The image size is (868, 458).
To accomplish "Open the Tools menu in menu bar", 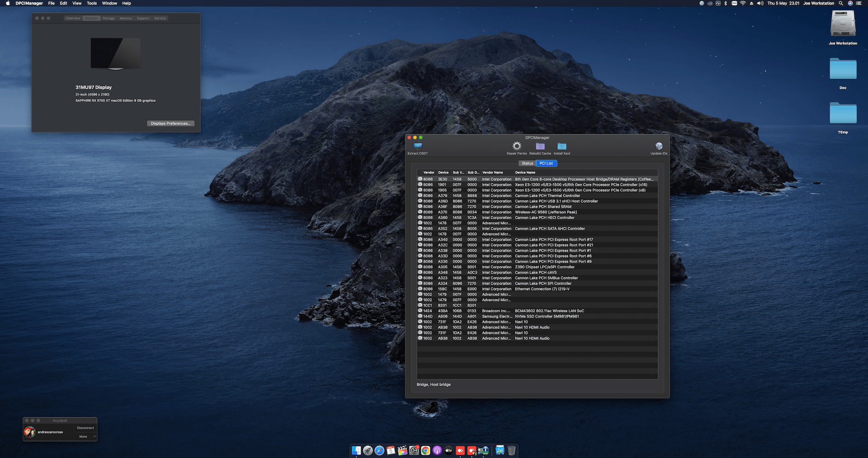I will click(92, 3).
